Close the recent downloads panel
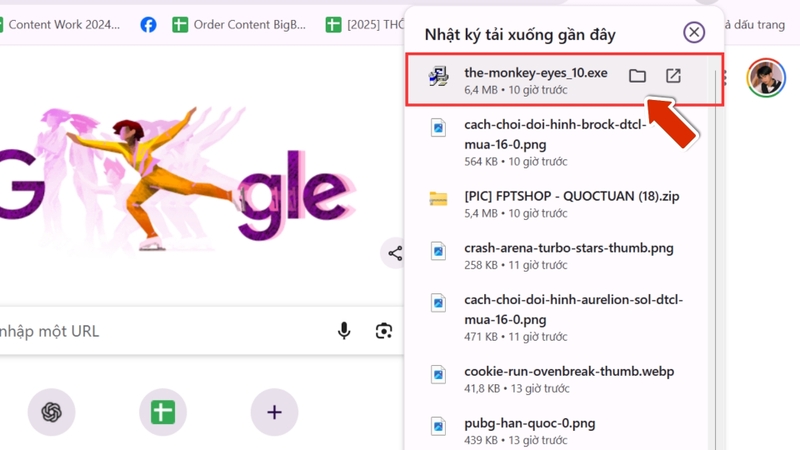 click(x=694, y=33)
